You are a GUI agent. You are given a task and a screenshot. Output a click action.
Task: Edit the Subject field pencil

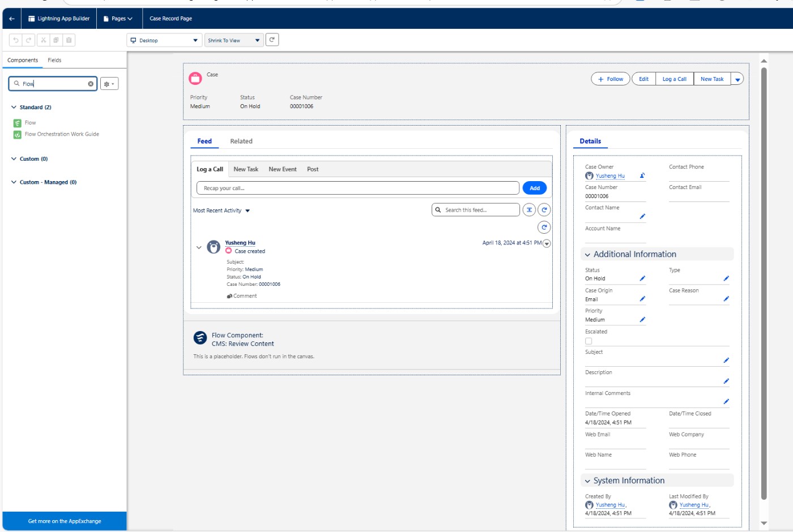coord(726,361)
